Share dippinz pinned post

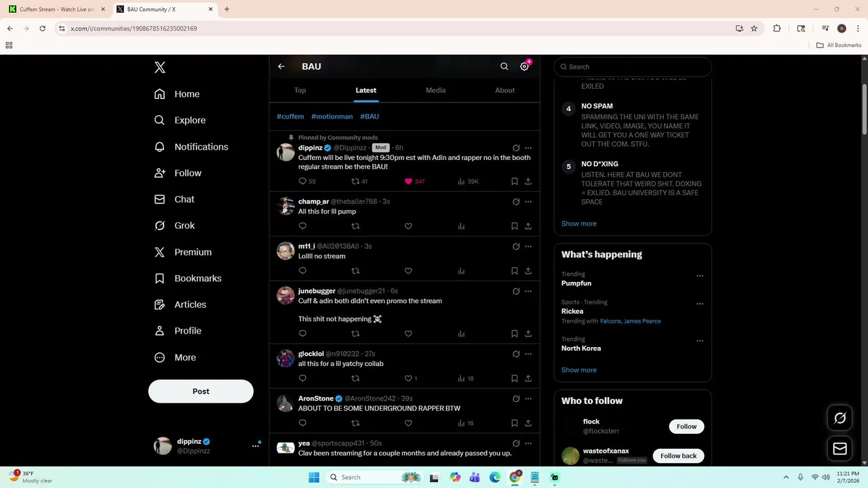click(528, 181)
